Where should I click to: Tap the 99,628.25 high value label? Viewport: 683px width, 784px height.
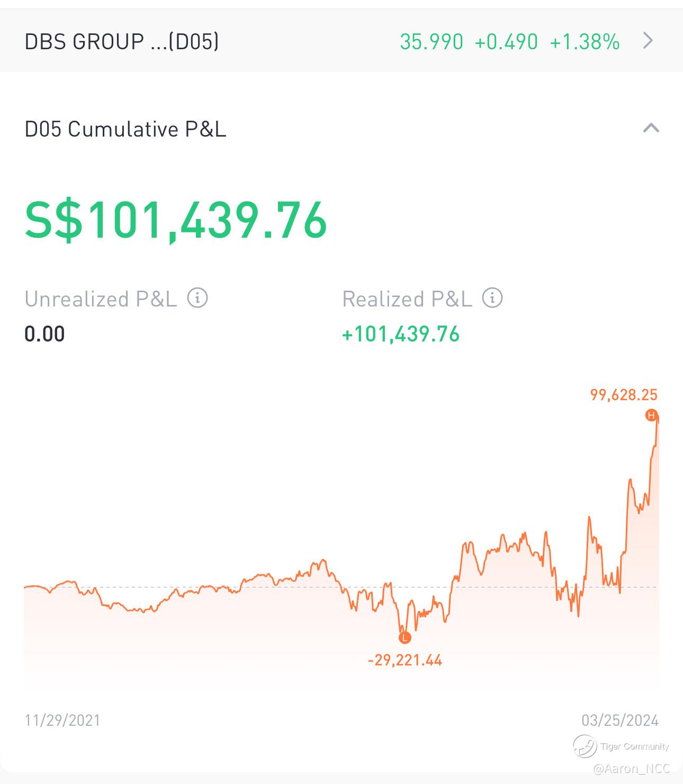pos(624,395)
